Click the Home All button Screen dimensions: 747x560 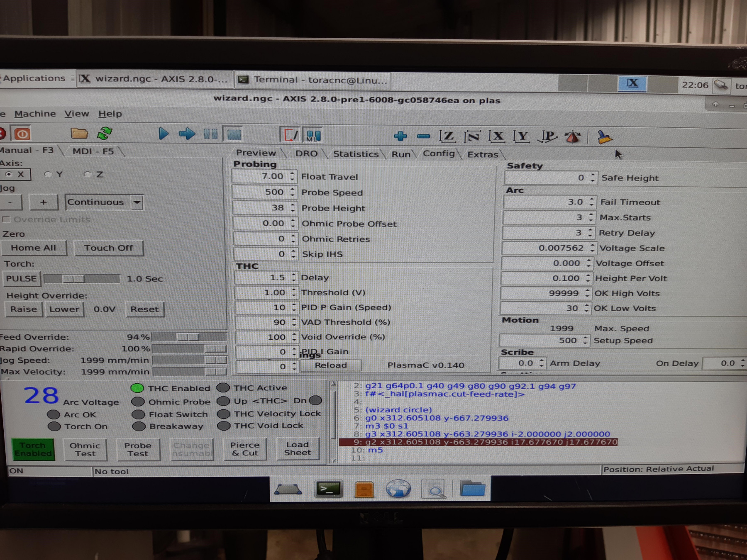34,248
